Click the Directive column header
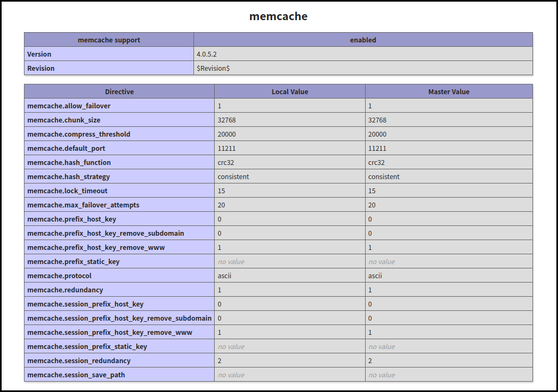Viewport: 558px width, 392px height. pyautogui.click(x=119, y=91)
